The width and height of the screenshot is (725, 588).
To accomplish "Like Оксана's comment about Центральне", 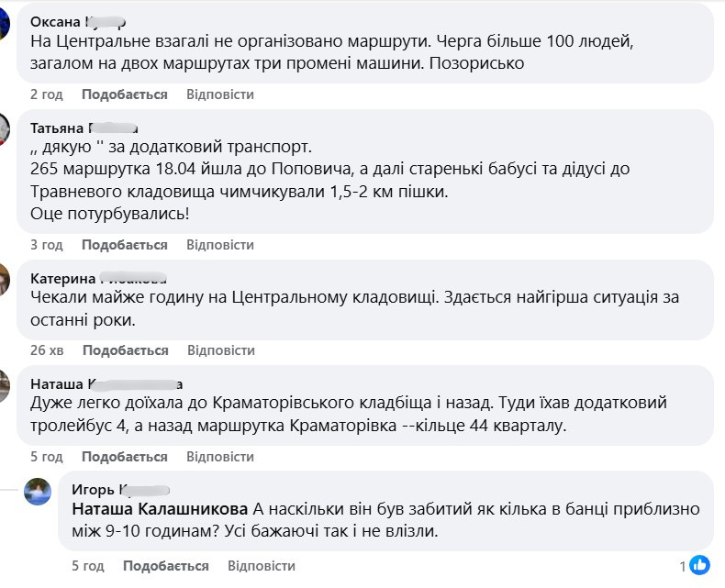I will (125, 94).
